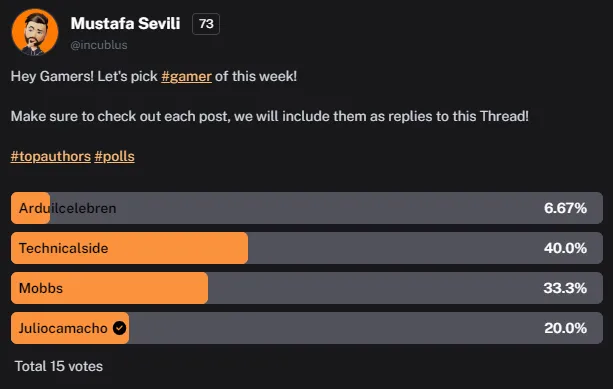This screenshot has width=613, height=389.
Task: Click the 20.0% result for Juliocamacho
Action: (x=565, y=328)
